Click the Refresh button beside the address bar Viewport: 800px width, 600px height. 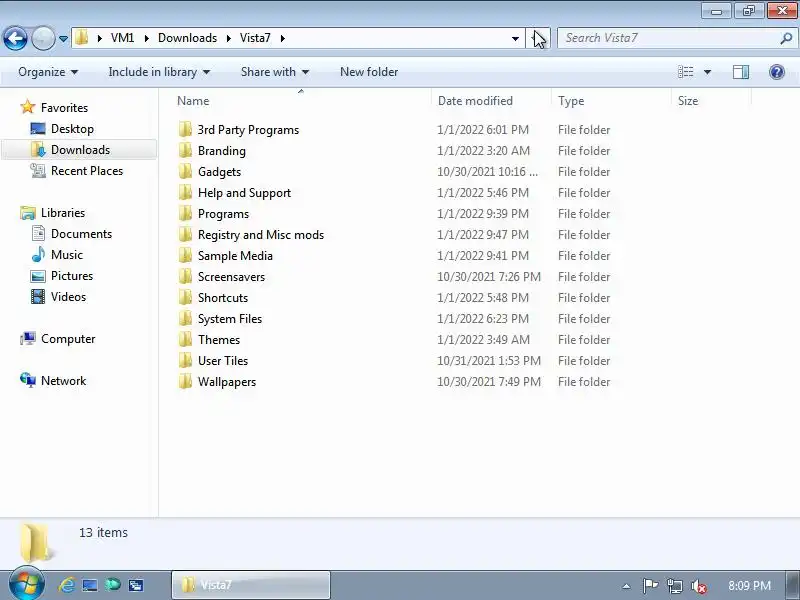[538, 38]
